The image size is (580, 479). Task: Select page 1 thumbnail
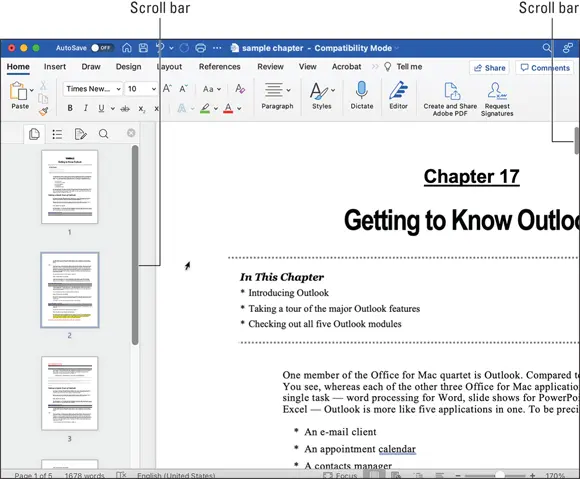pos(70,187)
